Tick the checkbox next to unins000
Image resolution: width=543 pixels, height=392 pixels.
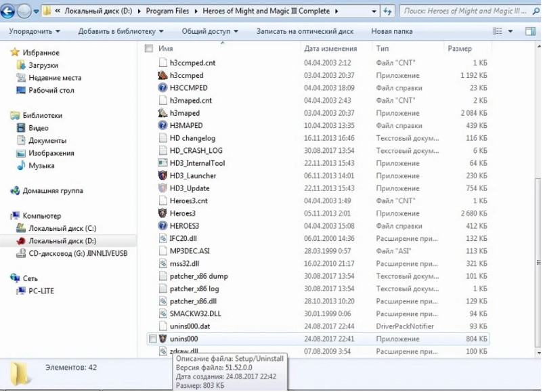(x=152, y=339)
